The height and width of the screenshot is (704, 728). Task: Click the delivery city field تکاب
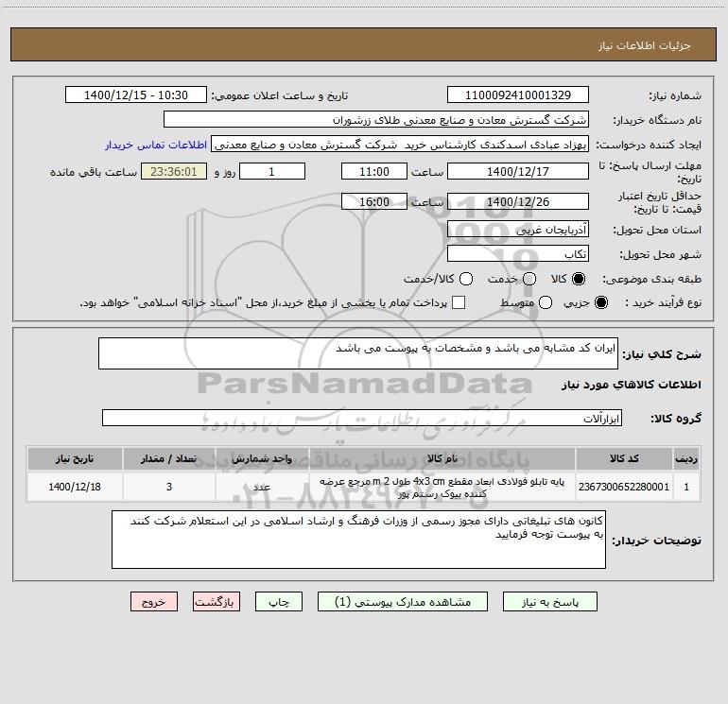(518, 254)
